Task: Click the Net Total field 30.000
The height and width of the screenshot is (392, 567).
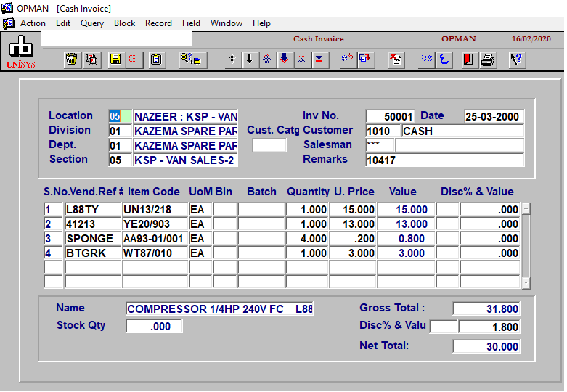Action: [x=486, y=346]
